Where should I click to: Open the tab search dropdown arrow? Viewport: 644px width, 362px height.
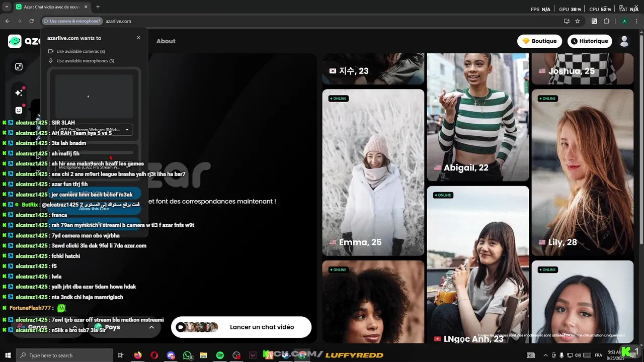(x=7, y=7)
